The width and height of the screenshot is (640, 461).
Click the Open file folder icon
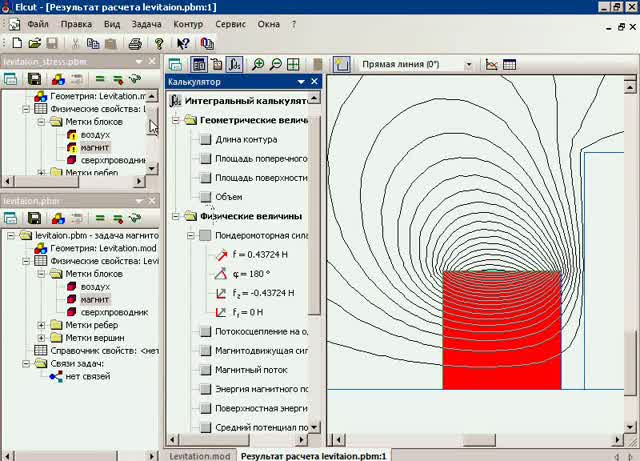point(35,44)
